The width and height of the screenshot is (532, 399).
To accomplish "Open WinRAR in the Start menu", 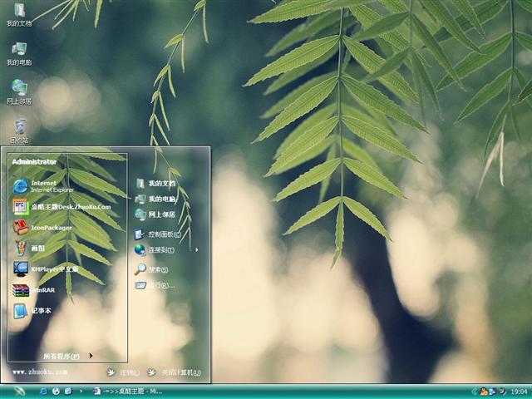I will pyautogui.click(x=40, y=290).
